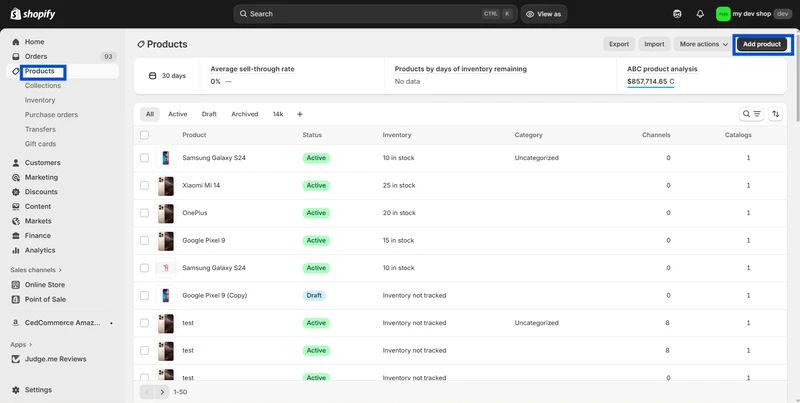Open the More actions dropdown
The height and width of the screenshot is (403, 800).
click(x=704, y=44)
